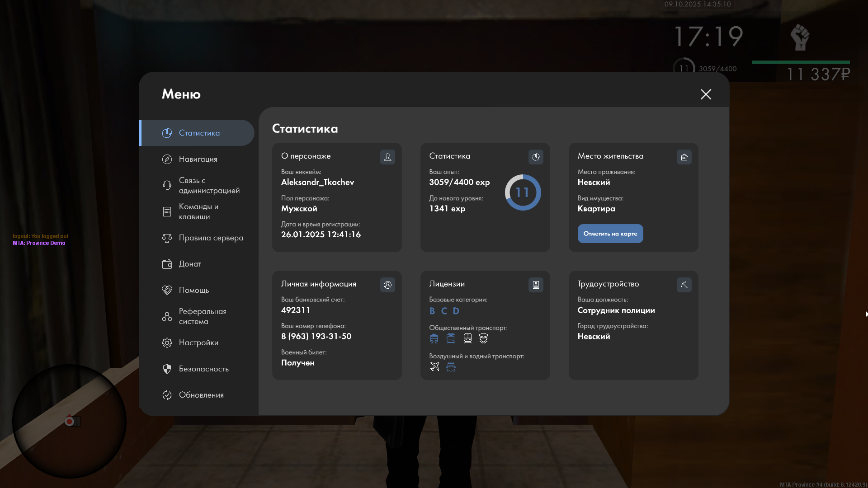Viewport: 868px width, 488px height.
Task: Click the hammer icon in Трудоустройство card
Action: coord(684,285)
